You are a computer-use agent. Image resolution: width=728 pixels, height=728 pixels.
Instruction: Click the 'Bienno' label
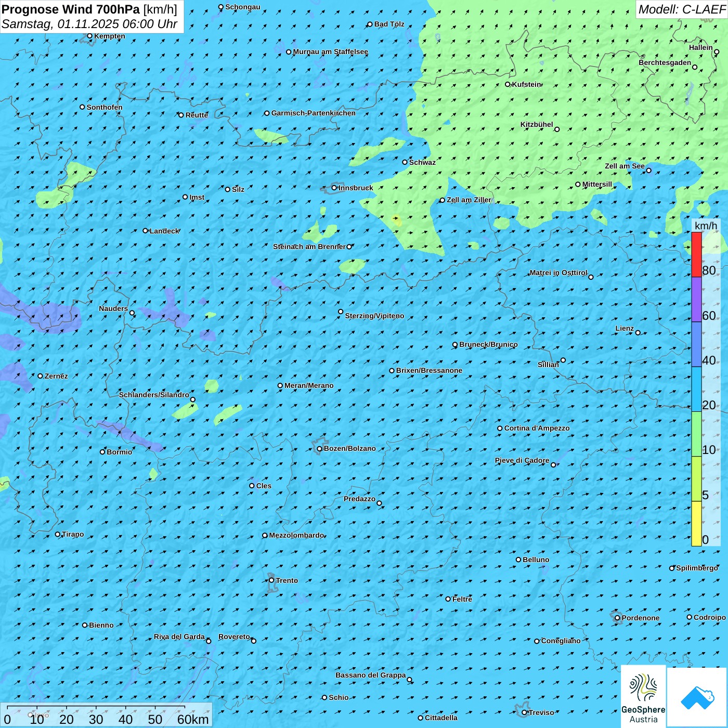101,625
